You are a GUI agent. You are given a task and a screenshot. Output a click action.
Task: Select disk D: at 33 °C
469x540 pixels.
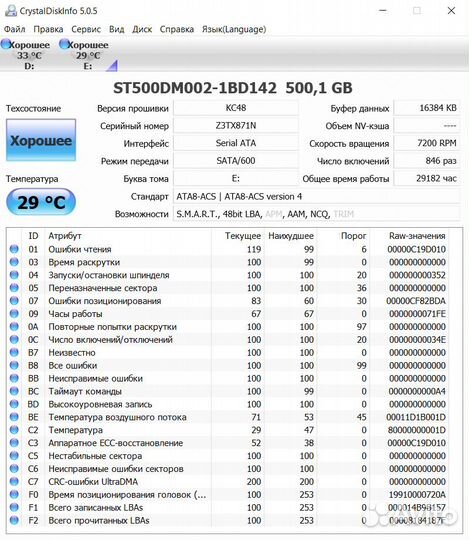pyautogui.click(x=26, y=55)
